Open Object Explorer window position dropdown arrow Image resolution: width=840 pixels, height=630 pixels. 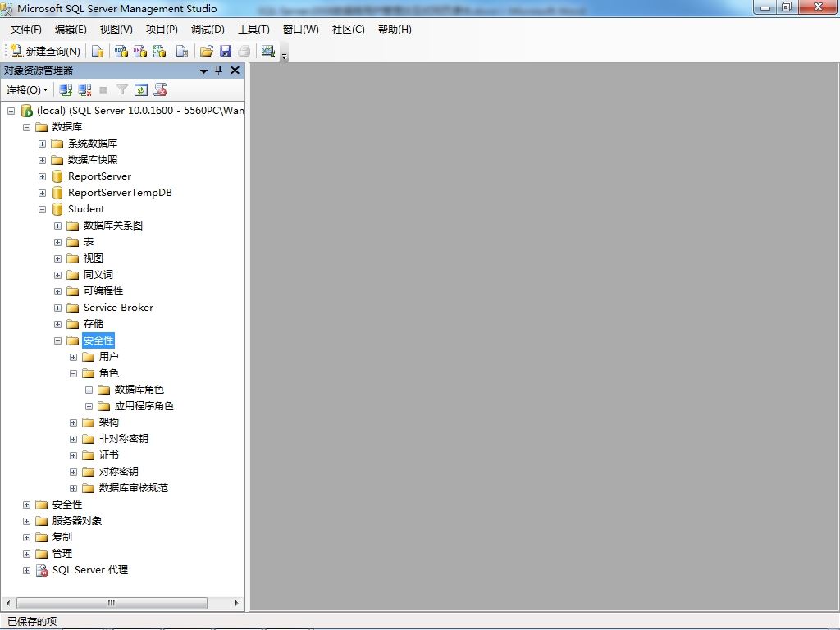point(203,71)
